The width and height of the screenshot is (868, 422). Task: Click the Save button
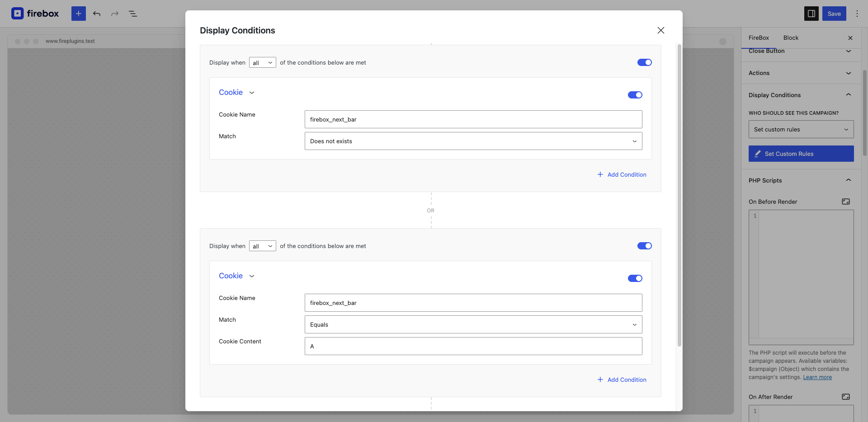pyautogui.click(x=834, y=14)
